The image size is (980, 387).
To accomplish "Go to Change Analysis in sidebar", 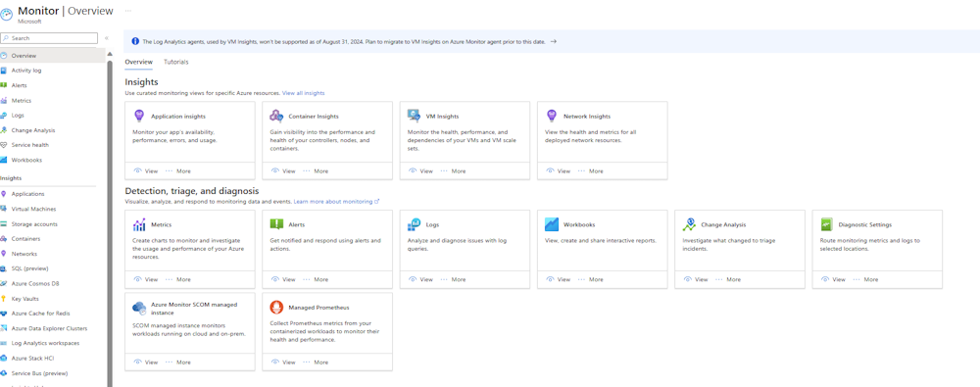I will 33,130.
